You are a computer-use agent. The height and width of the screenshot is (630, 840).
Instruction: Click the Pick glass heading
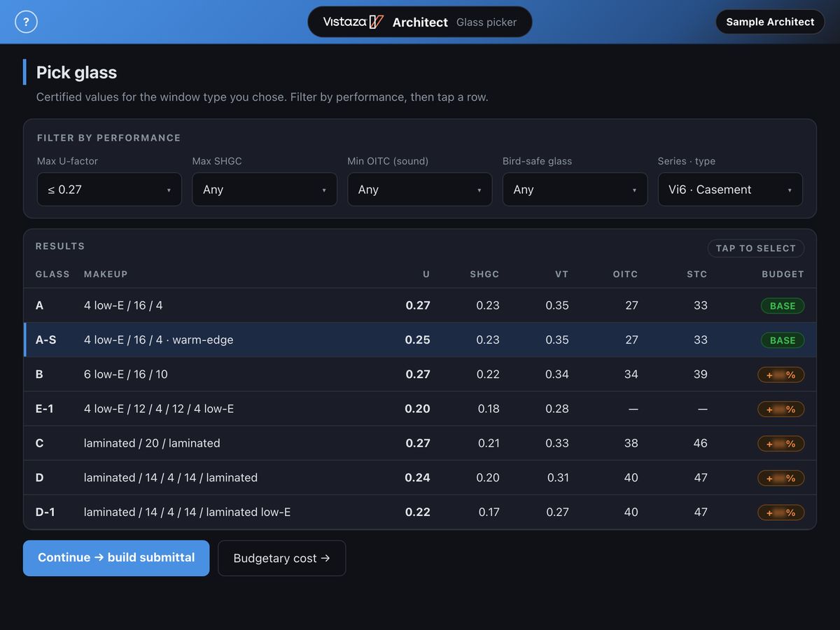coord(77,72)
